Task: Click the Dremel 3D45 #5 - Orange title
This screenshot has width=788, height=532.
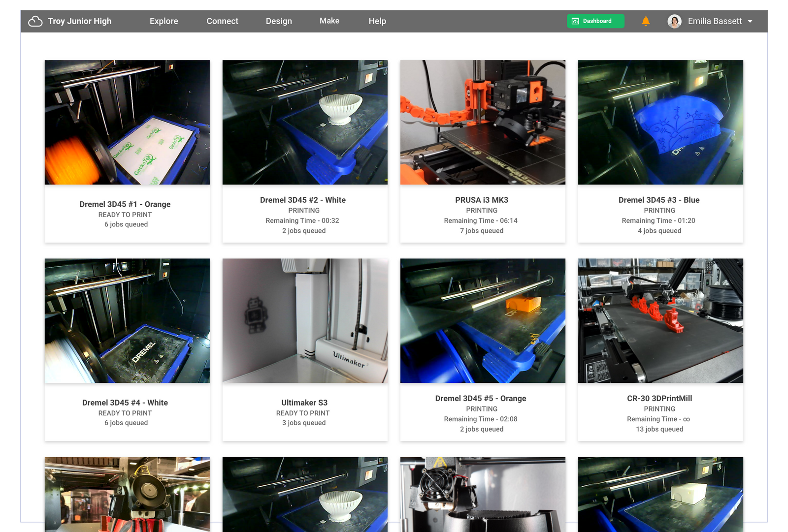Action: [481, 398]
